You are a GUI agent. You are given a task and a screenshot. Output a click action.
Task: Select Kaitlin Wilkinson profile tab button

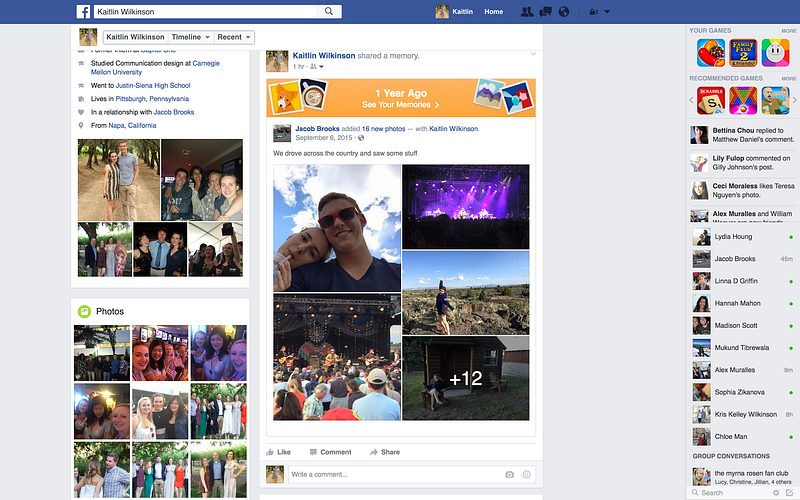pyautogui.click(x=135, y=37)
